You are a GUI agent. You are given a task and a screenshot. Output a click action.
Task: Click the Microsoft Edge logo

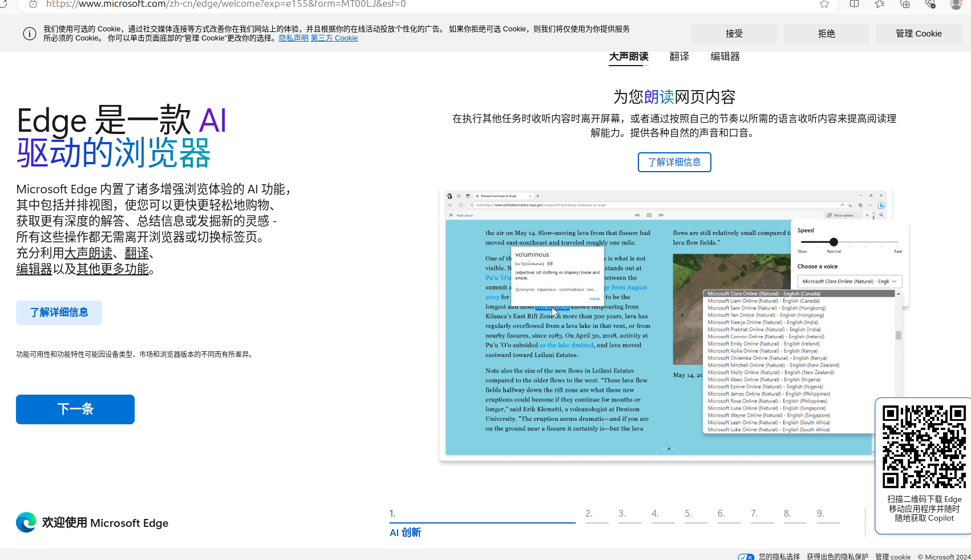pyautogui.click(x=26, y=522)
